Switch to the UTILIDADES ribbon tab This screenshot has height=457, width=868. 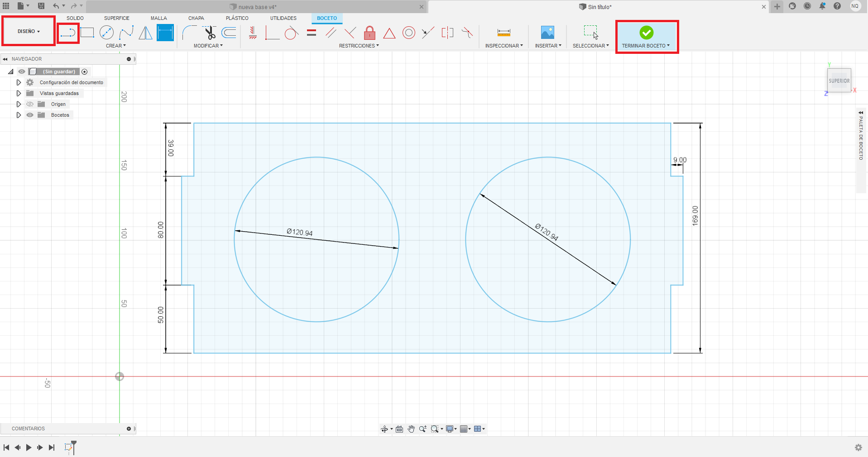(x=283, y=18)
